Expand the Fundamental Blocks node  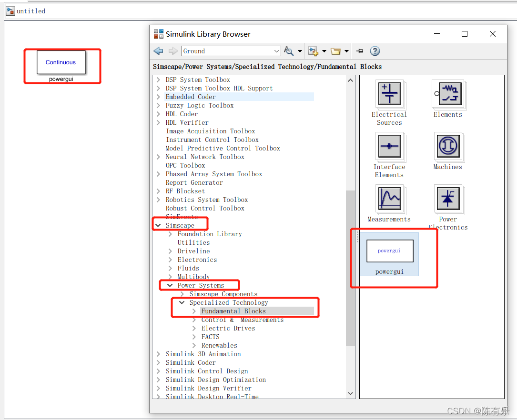194,311
